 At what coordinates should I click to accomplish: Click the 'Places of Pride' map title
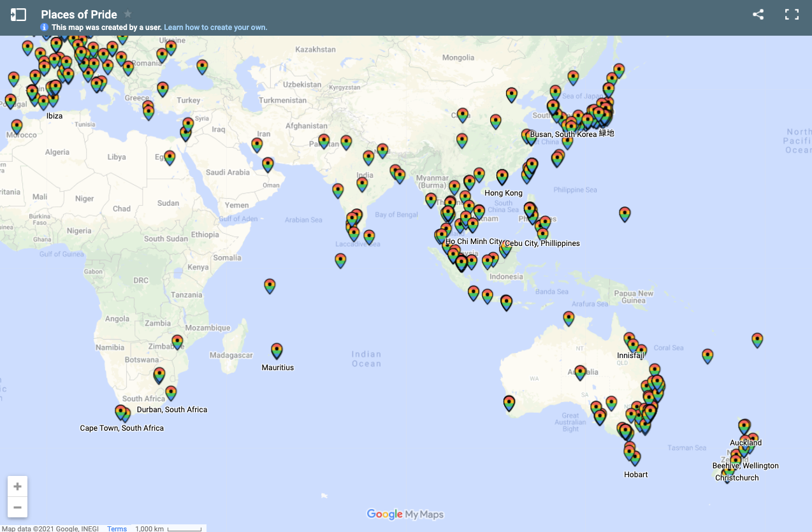point(79,14)
